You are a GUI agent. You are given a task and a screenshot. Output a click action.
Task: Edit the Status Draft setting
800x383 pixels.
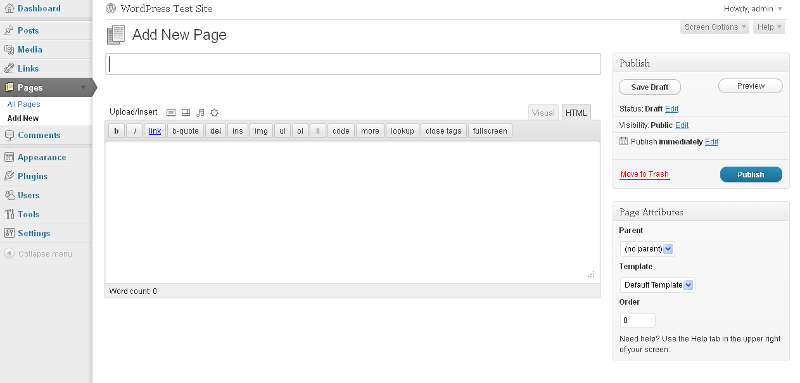tap(672, 109)
